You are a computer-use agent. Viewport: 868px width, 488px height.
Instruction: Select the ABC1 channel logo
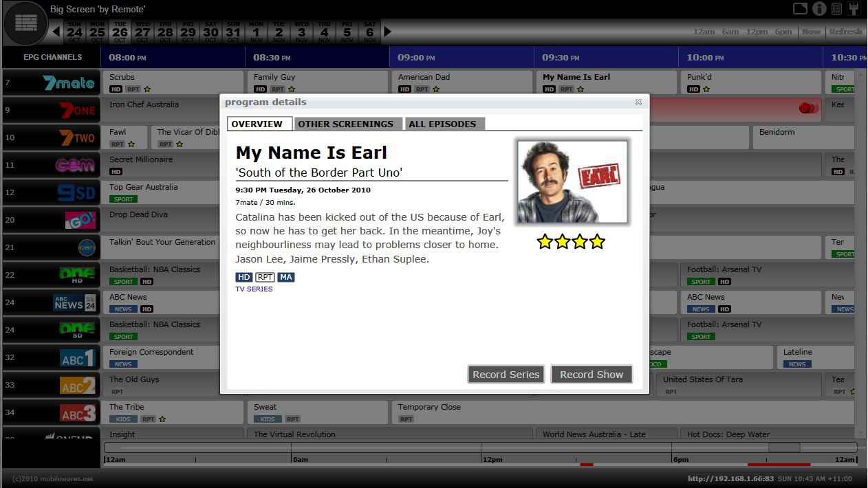[x=77, y=357]
